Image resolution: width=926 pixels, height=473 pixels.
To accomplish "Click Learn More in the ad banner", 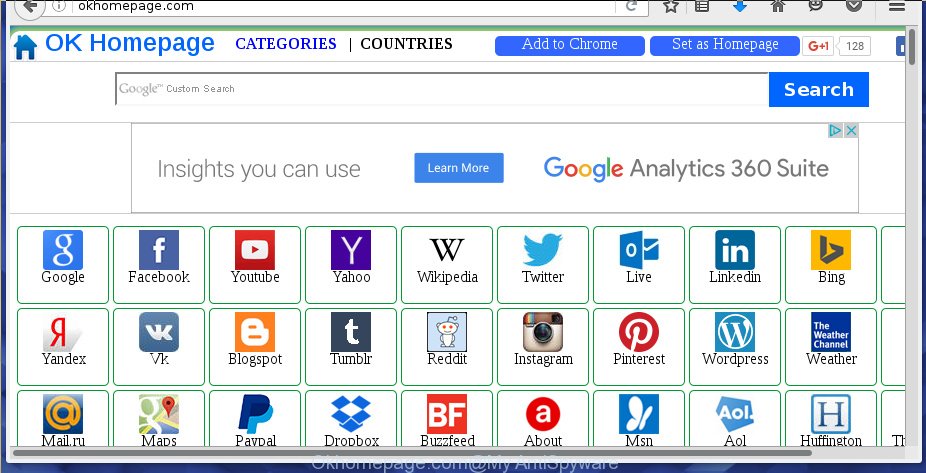I will pyautogui.click(x=459, y=168).
